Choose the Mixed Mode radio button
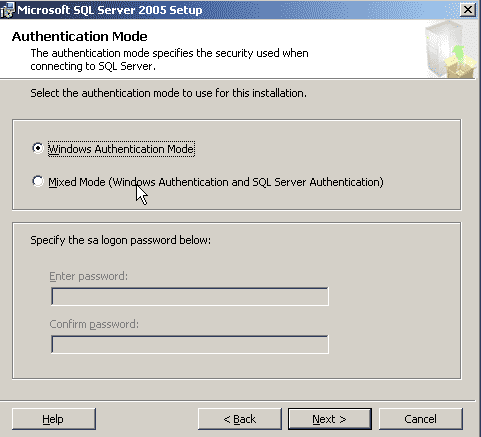Screen dimensions: 481x437 click(x=38, y=181)
